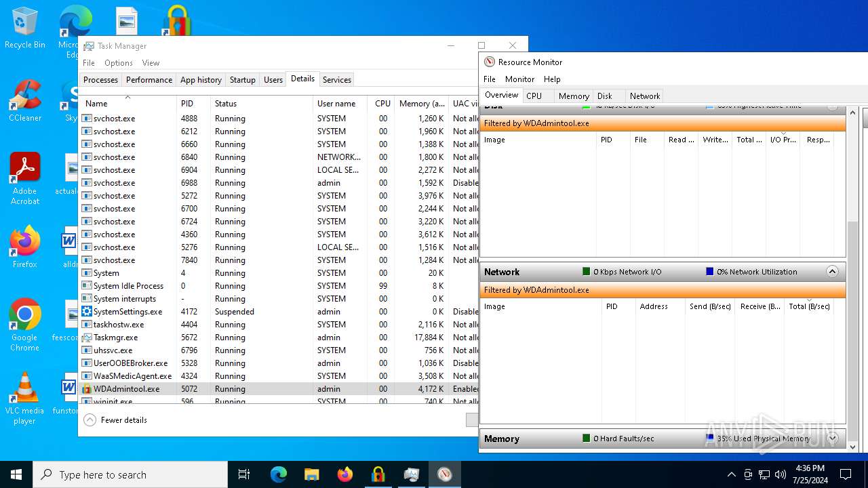Switch to the Startup tab
Image resolution: width=868 pixels, height=488 pixels.
pos(242,80)
